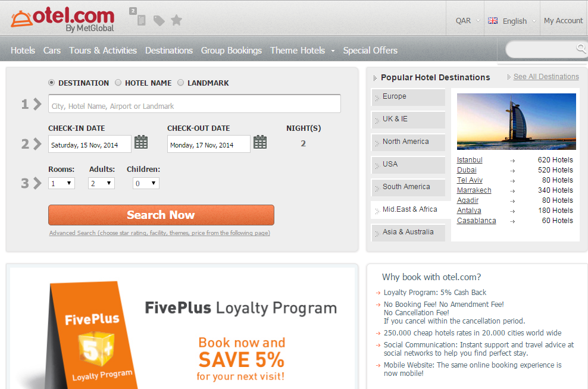
Task: Click the destination search text field
Action: click(194, 104)
